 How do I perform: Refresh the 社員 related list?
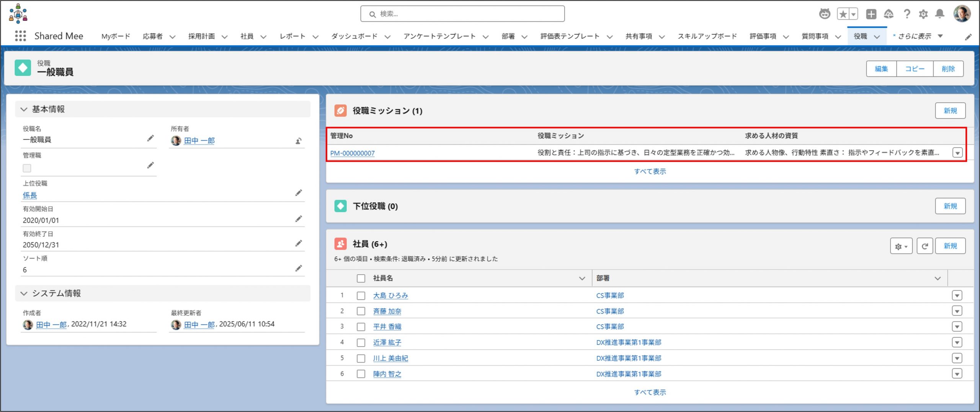(924, 246)
